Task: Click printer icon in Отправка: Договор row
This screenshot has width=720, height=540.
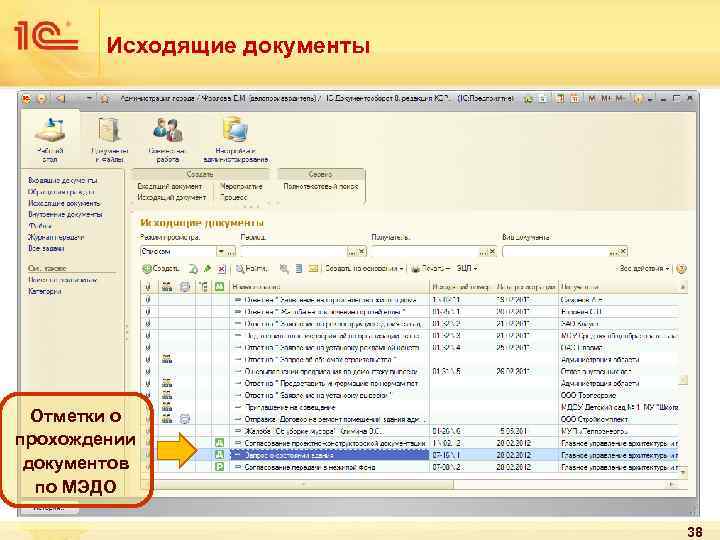Action: coord(185,419)
